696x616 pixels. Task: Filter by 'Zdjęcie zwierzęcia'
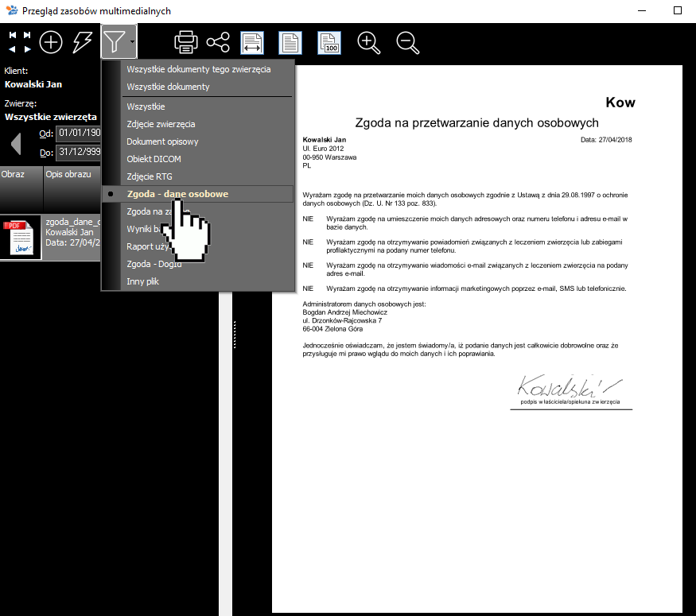coord(198,124)
